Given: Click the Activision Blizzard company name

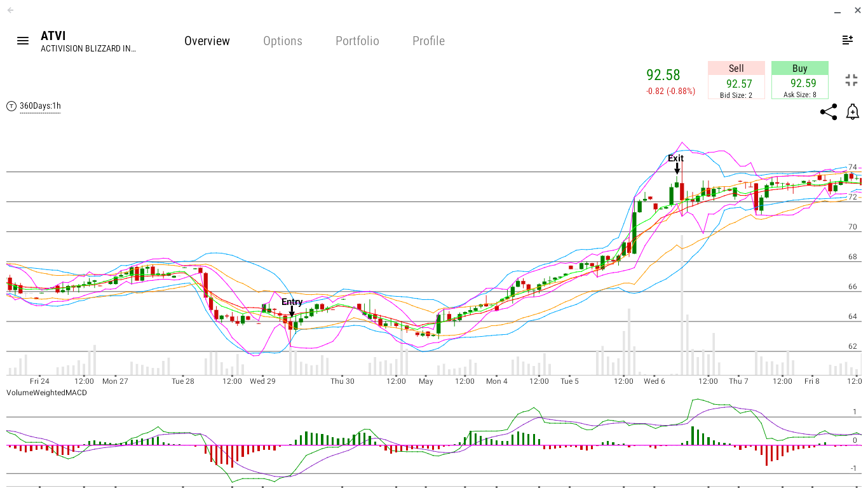Looking at the screenshot, I should (x=88, y=49).
